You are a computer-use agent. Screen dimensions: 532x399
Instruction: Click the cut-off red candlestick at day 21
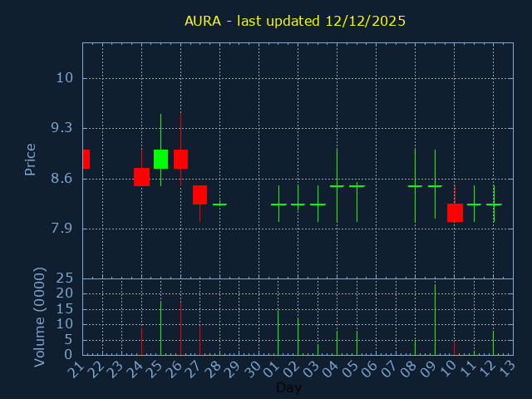coord(86,159)
